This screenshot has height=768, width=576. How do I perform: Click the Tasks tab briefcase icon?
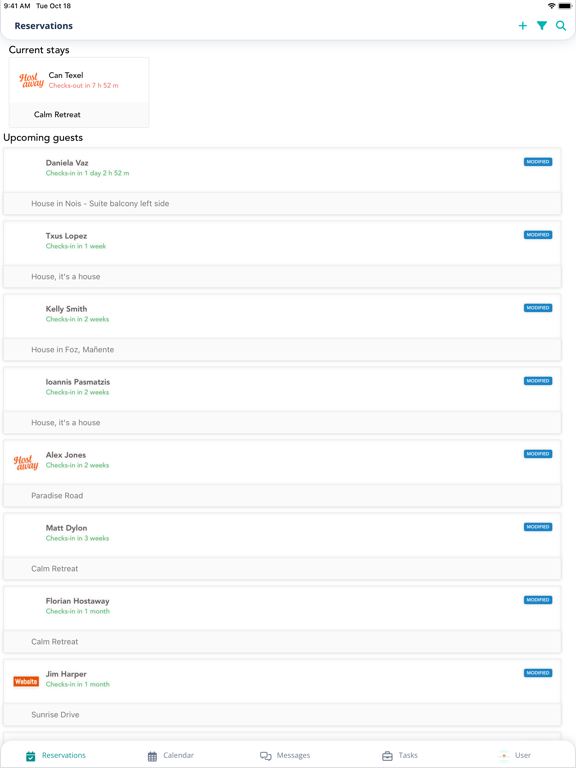click(387, 756)
